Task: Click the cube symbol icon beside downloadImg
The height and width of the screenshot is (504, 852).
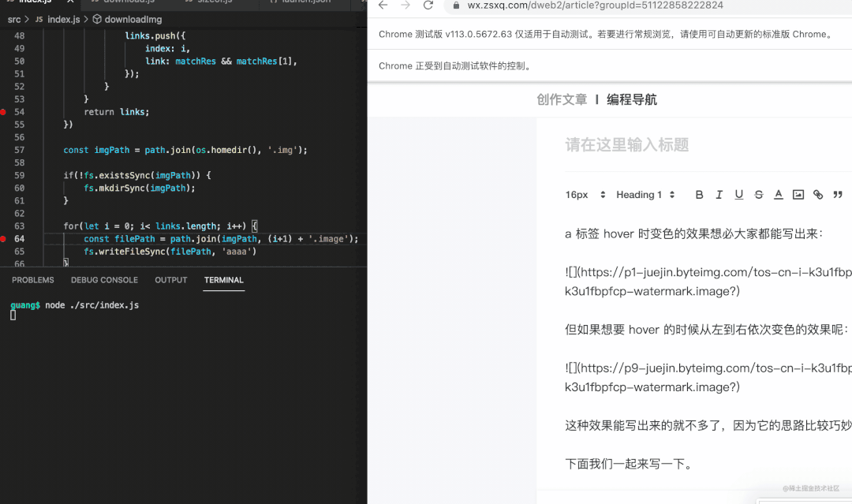Action: 97,19
